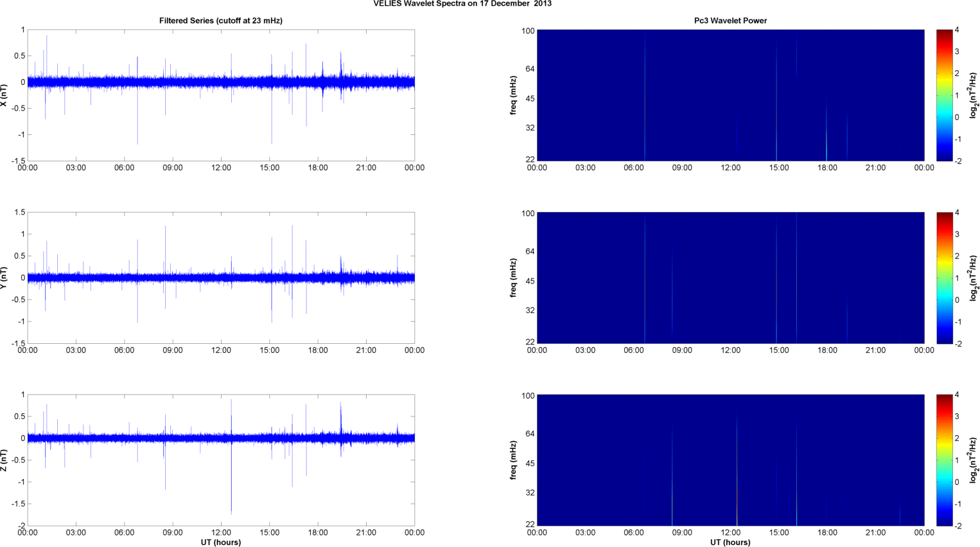Click the 15:00 tick under the X-component spectrogram
The width and height of the screenshot is (980, 547).
[x=779, y=168]
